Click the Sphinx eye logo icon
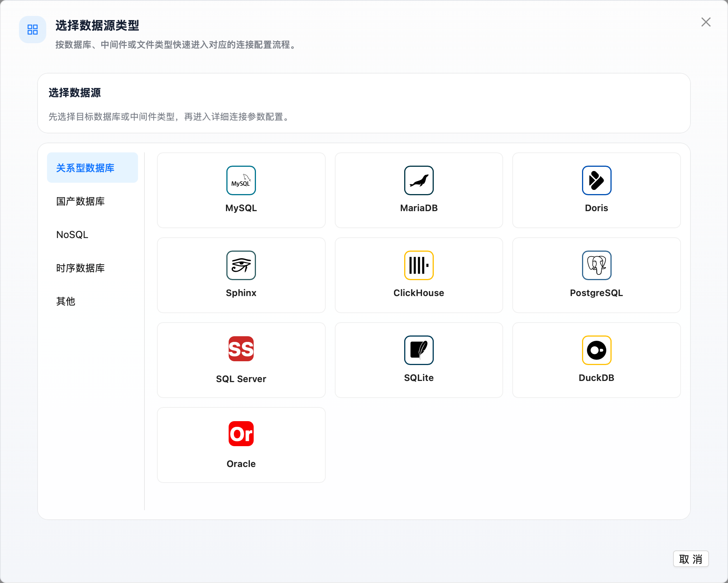728x583 pixels. pos(241,265)
